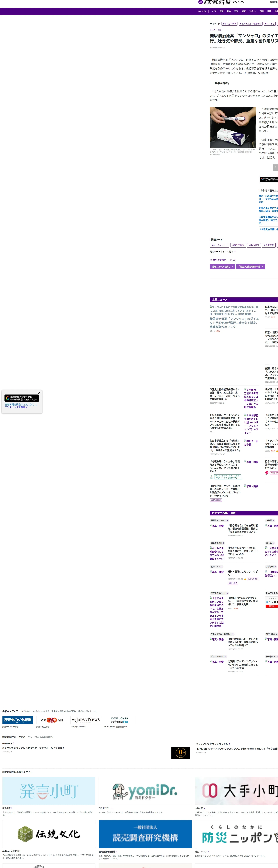
Task: Open the 読売調査研究機構 site link
Action: point(108,852)
